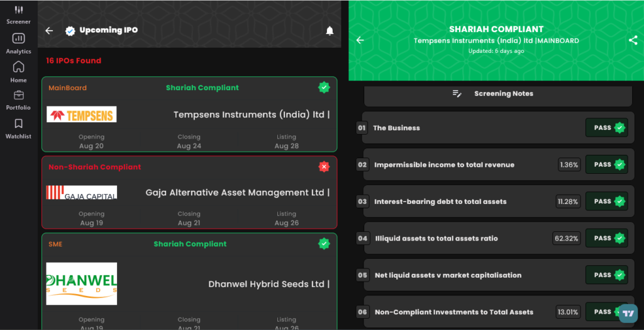The width and height of the screenshot is (644, 330).
Task: Open the Portfolio briefcase icon
Action: click(18, 95)
